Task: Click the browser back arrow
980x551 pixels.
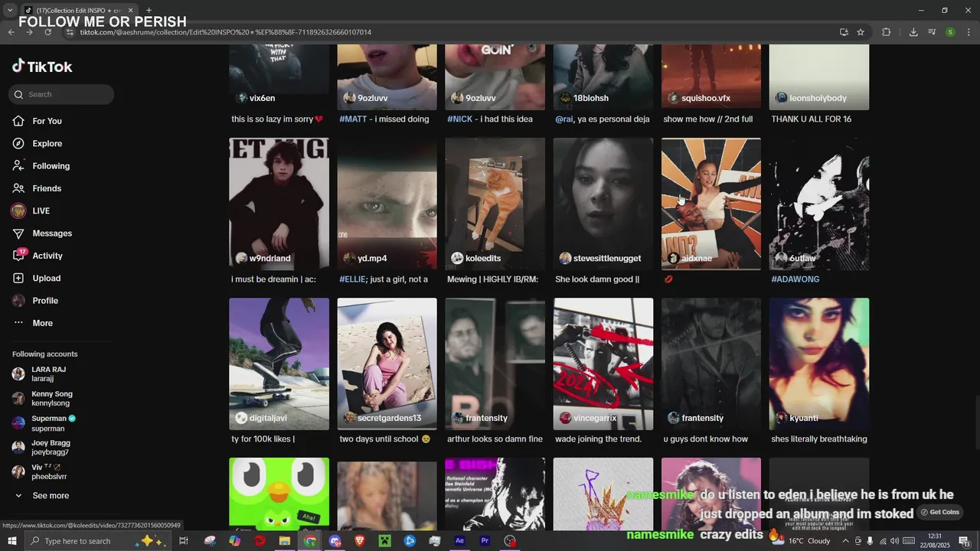Action: point(11,32)
